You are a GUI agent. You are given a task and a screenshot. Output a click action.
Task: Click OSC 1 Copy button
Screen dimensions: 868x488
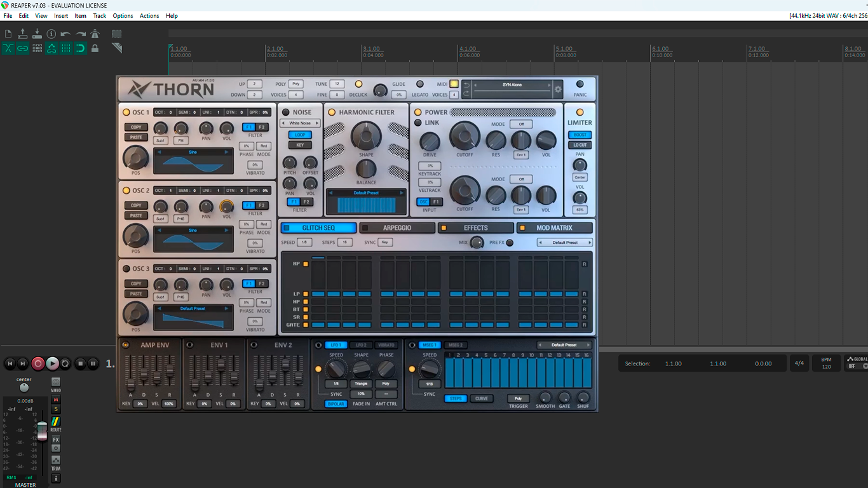136,127
